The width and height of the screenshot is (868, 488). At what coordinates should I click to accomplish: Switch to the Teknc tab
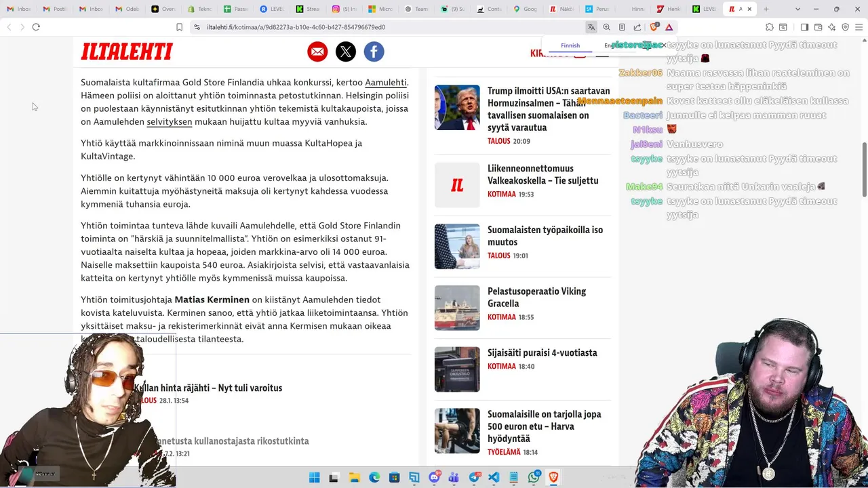(199, 9)
